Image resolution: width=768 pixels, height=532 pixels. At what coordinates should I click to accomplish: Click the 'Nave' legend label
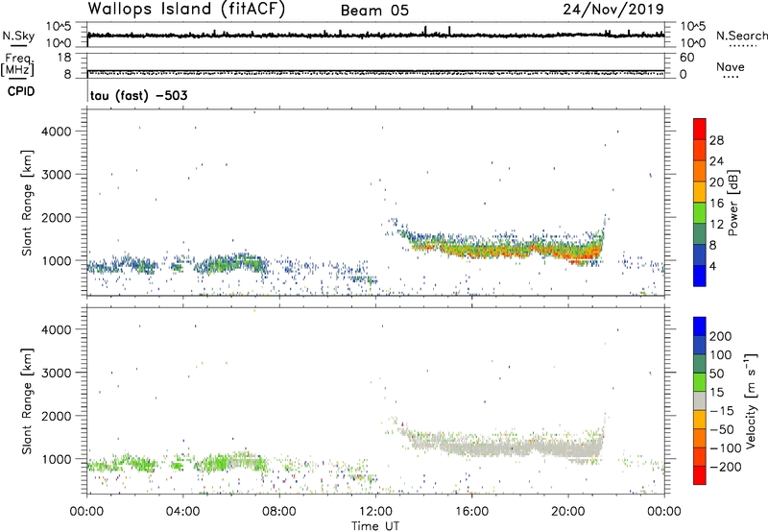tap(731, 66)
